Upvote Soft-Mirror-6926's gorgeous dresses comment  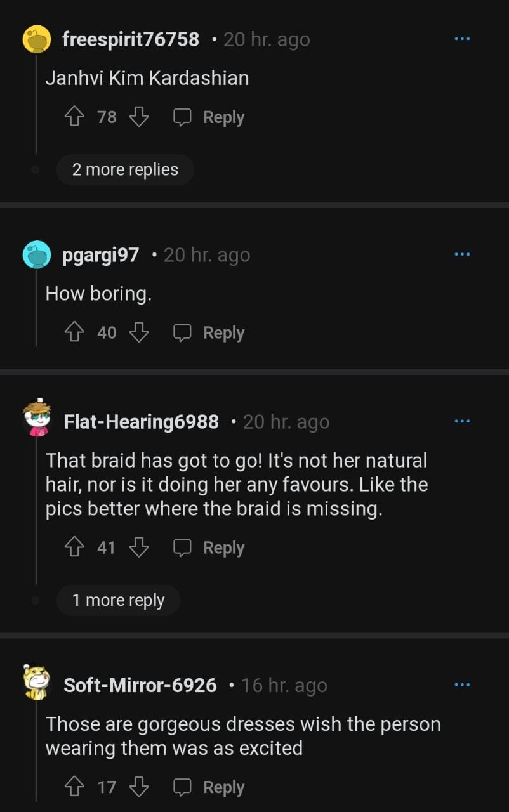tap(76, 787)
